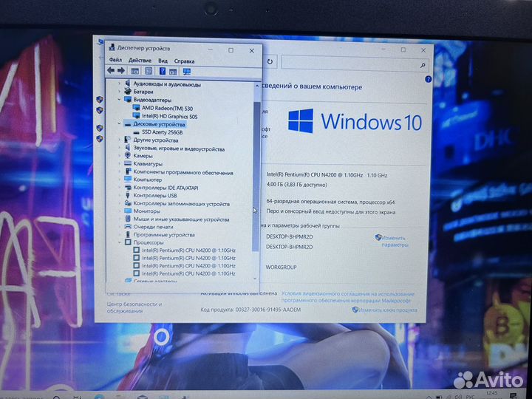Click the Процессоры category icon

[x=128, y=242]
